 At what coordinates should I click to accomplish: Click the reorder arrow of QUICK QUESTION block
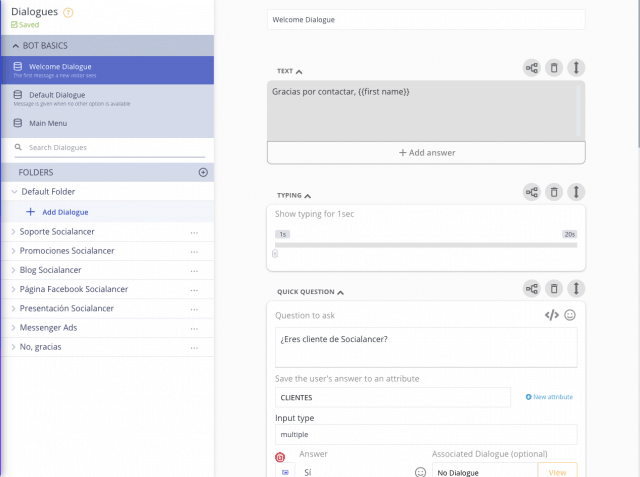tap(576, 288)
